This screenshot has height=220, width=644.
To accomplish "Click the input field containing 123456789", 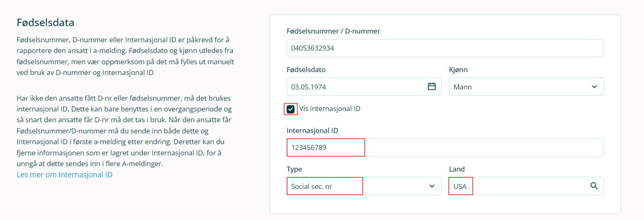I will click(445, 147).
